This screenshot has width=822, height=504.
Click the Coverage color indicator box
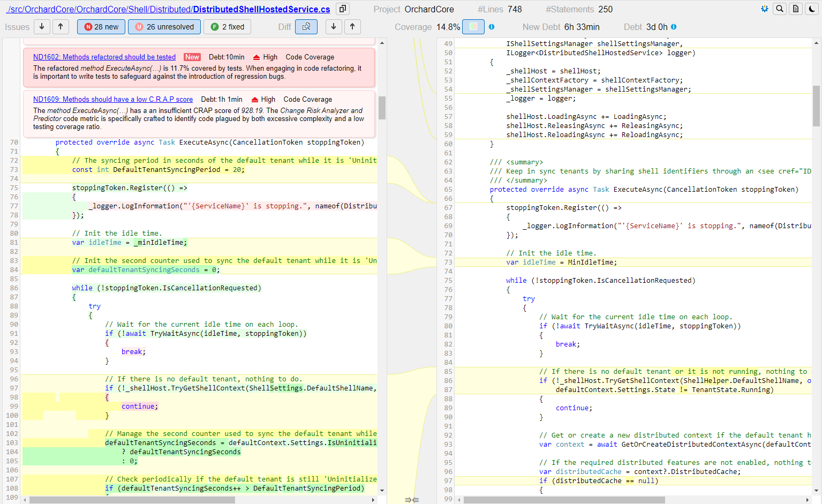[473, 26]
